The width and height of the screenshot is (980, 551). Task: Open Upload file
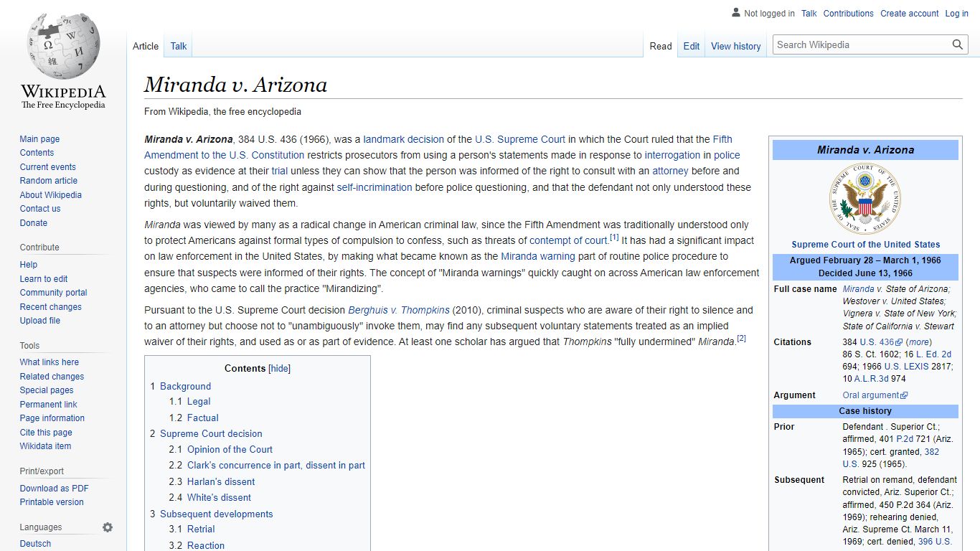tap(40, 321)
